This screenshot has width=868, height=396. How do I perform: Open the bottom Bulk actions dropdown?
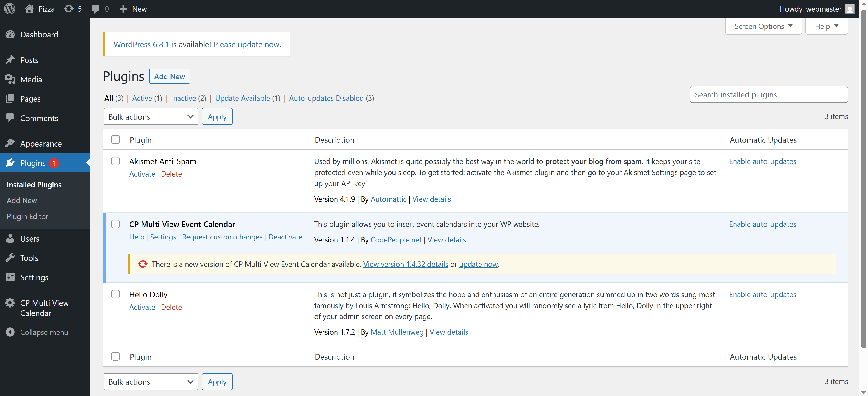[151, 382]
